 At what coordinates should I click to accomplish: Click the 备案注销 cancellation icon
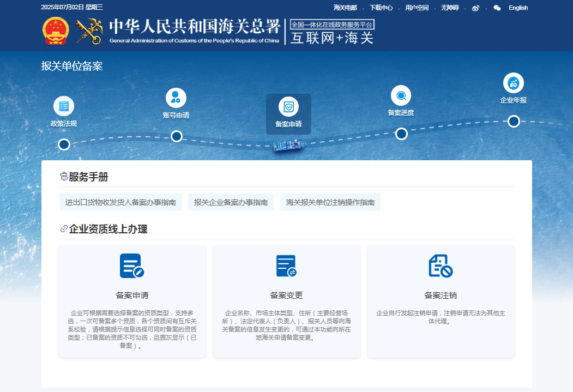(x=441, y=266)
